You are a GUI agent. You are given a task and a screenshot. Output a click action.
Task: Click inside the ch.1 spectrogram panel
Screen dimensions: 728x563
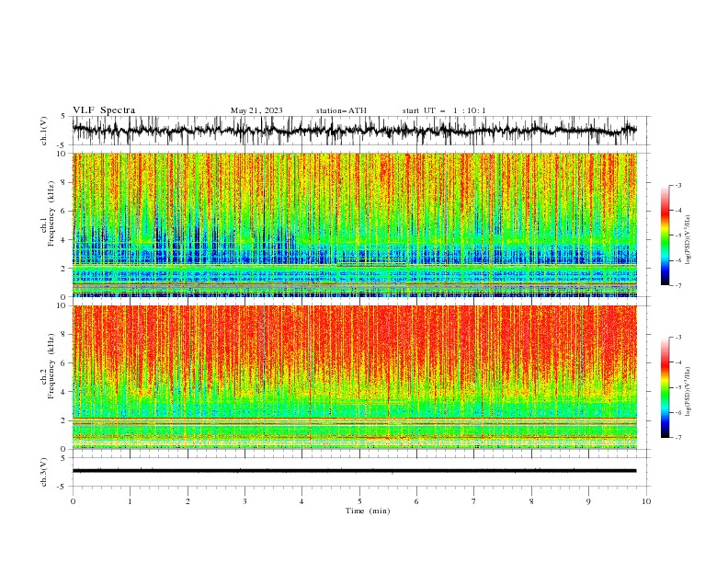355,224
